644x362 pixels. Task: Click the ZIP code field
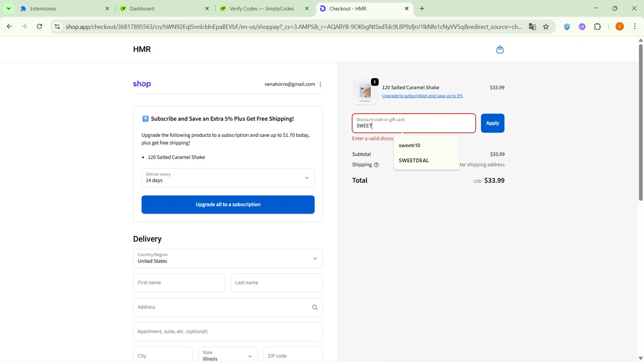(293, 356)
